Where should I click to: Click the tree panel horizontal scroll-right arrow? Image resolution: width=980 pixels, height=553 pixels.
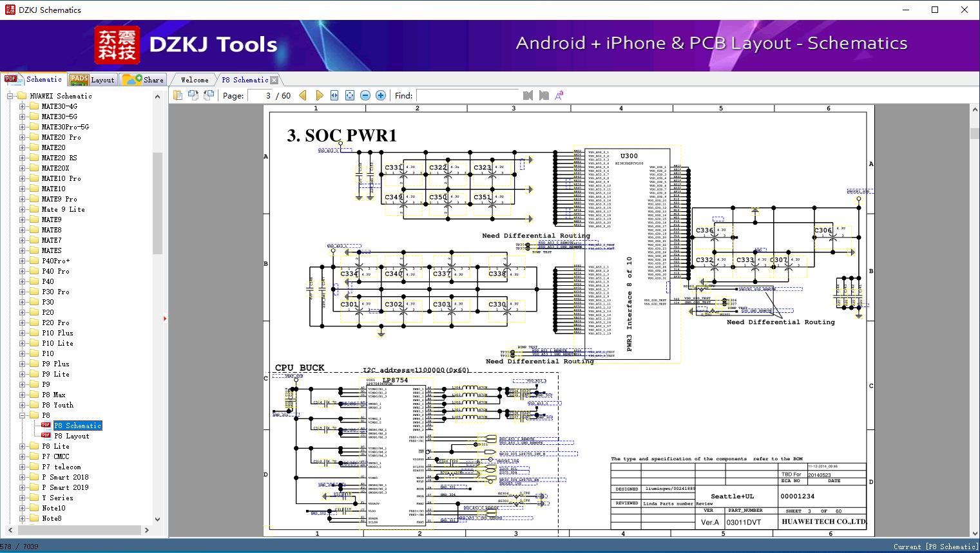[147, 530]
